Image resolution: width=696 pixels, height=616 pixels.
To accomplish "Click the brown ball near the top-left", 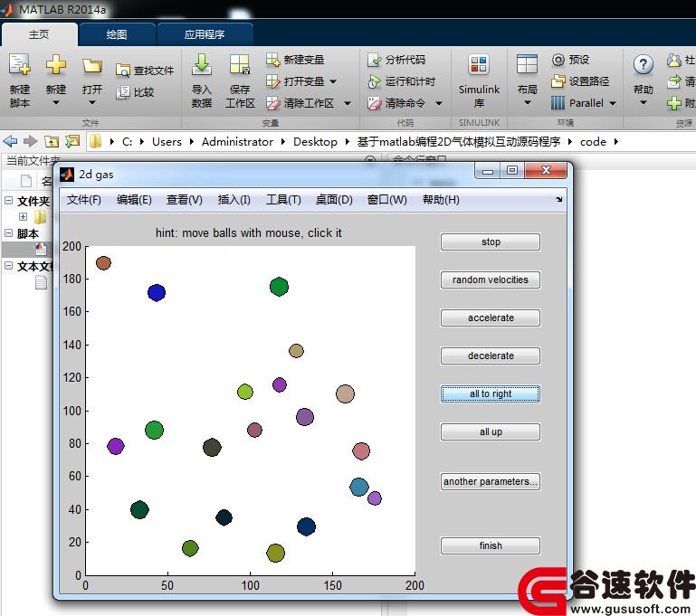I will 103,263.
